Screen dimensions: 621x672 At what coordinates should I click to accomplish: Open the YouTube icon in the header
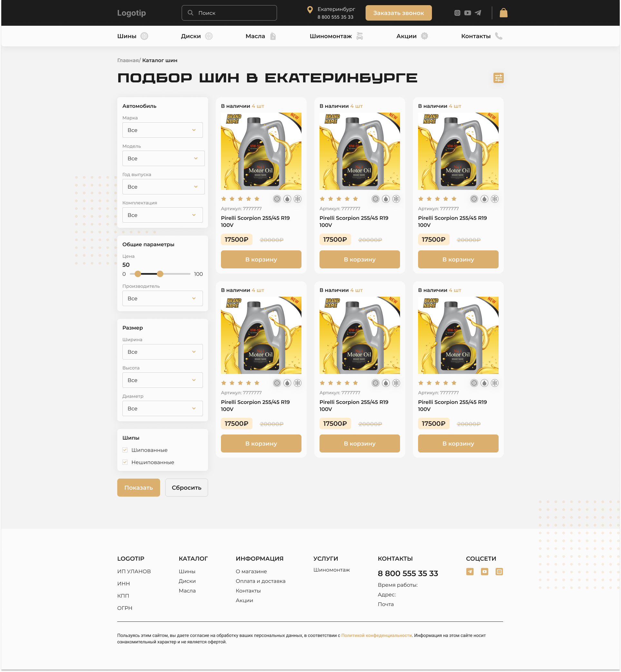(467, 13)
